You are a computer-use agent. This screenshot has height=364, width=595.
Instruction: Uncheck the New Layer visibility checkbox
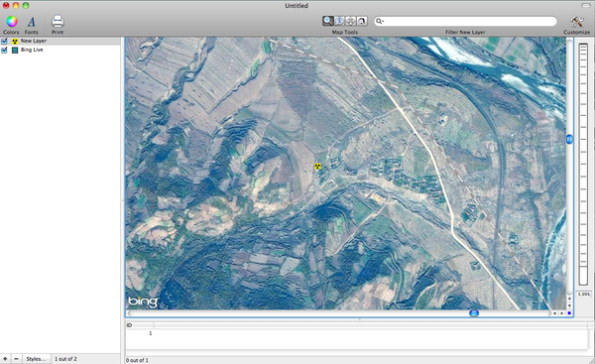(4, 41)
